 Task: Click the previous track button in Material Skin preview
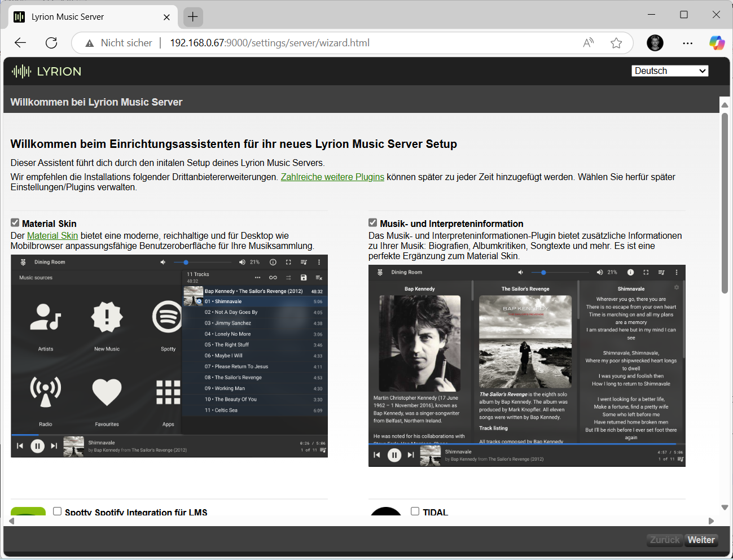pyautogui.click(x=20, y=446)
